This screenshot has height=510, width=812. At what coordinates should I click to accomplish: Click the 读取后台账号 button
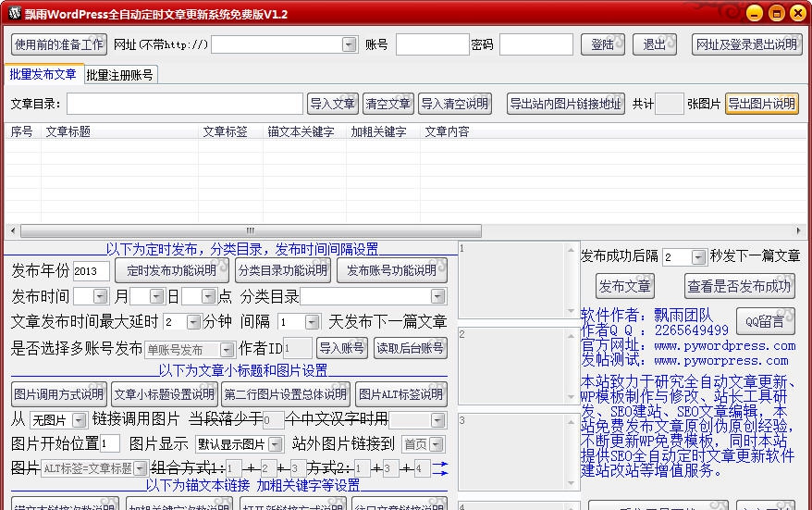[410, 348]
